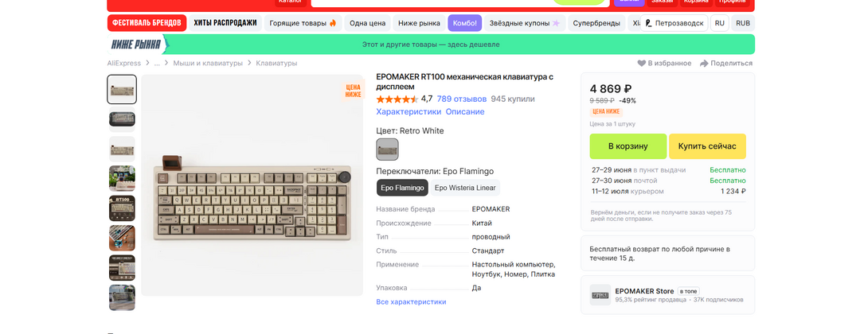View the RT100 labeled product thumbnail
The image size is (868, 334).
coord(122,208)
